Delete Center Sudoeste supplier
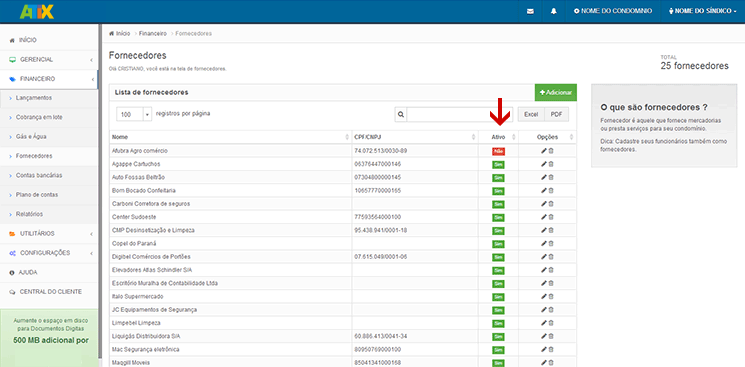The height and width of the screenshot is (367, 745). pyautogui.click(x=551, y=217)
